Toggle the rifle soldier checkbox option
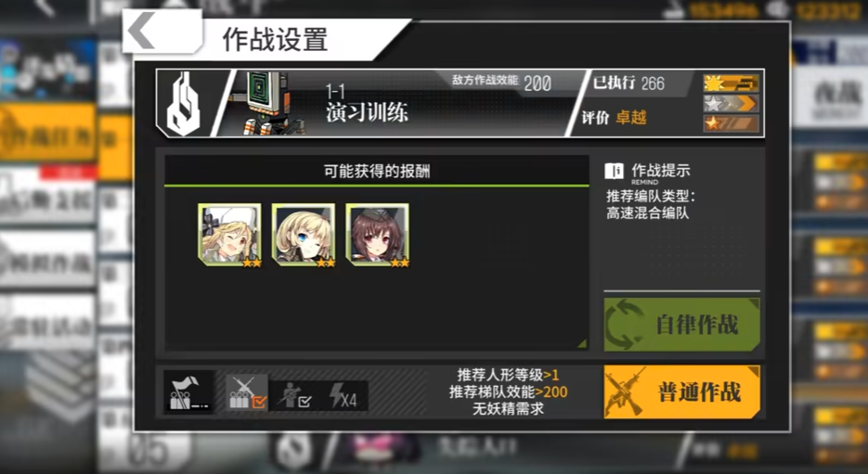 tap(294, 396)
